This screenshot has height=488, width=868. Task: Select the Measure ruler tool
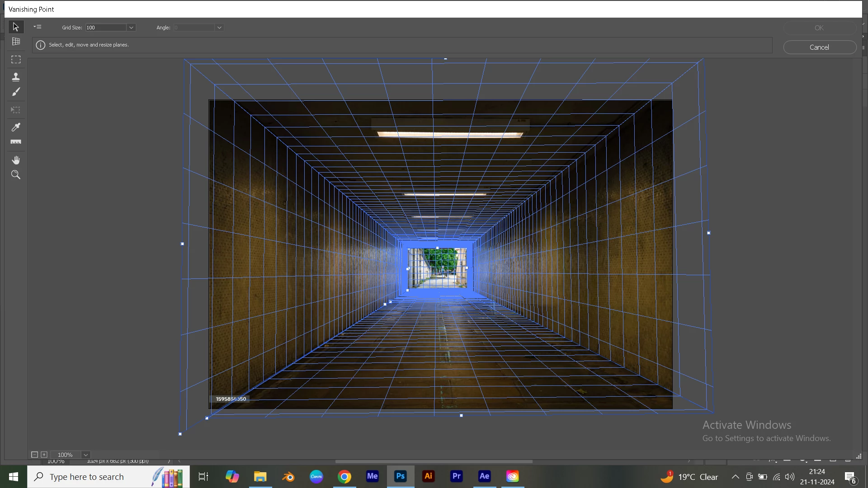[16, 142]
